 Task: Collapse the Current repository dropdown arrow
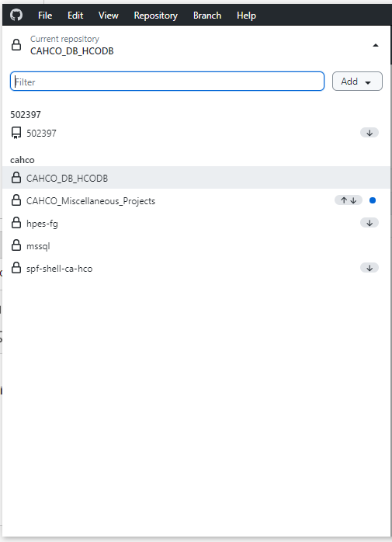tap(376, 45)
